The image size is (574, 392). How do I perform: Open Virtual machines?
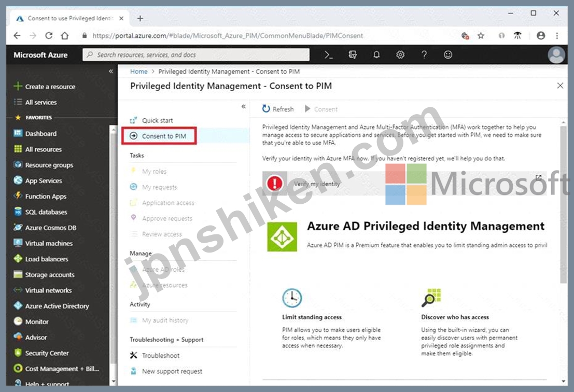coord(43,243)
